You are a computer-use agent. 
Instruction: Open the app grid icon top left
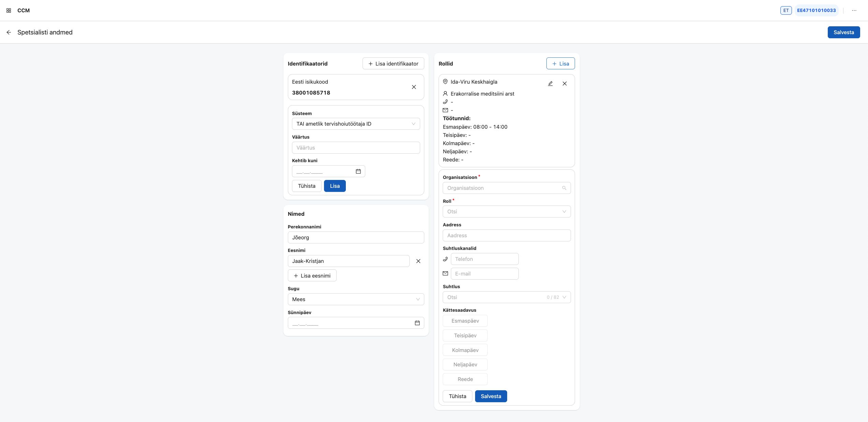tap(9, 10)
